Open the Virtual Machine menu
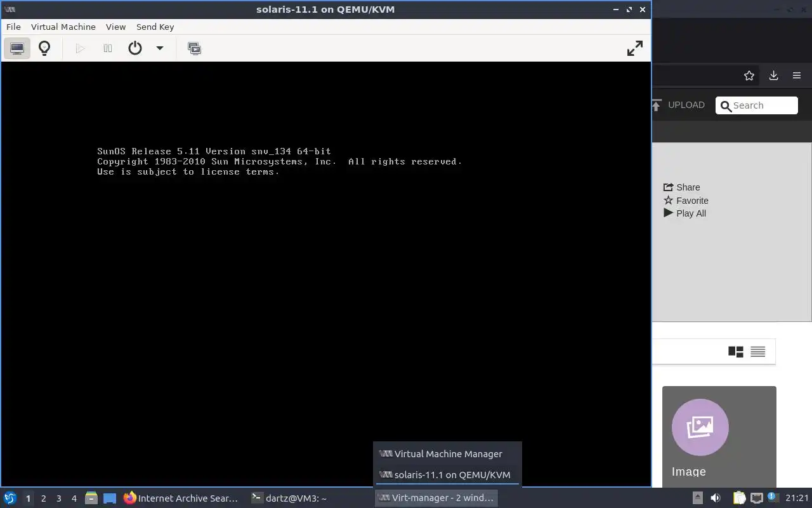812x508 pixels. click(x=63, y=27)
